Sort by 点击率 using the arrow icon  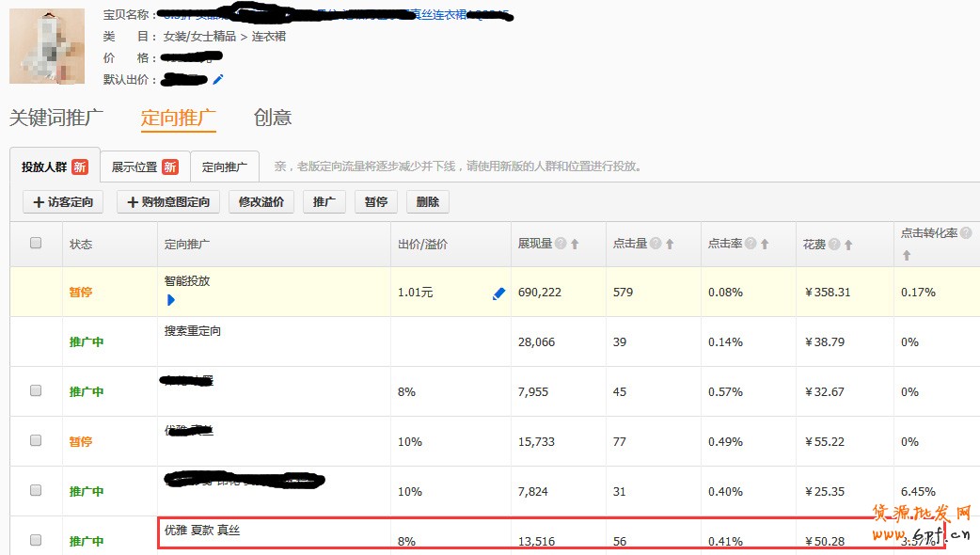[x=765, y=244]
